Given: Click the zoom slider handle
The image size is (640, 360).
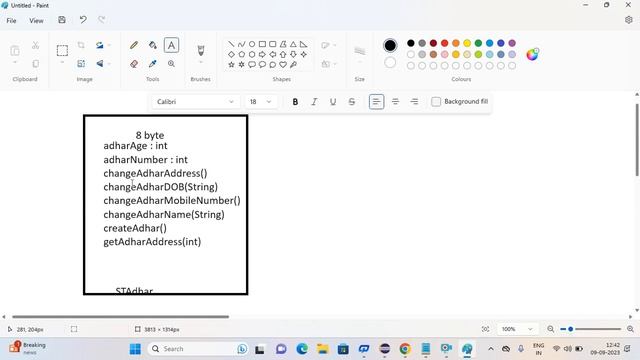Looking at the screenshot, I should pyautogui.click(x=571, y=329).
